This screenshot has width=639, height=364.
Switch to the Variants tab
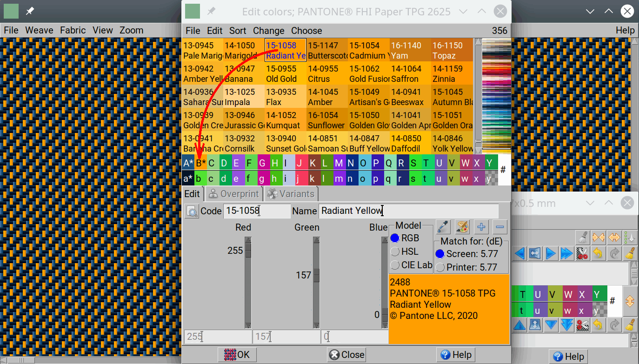(x=291, y=194)
